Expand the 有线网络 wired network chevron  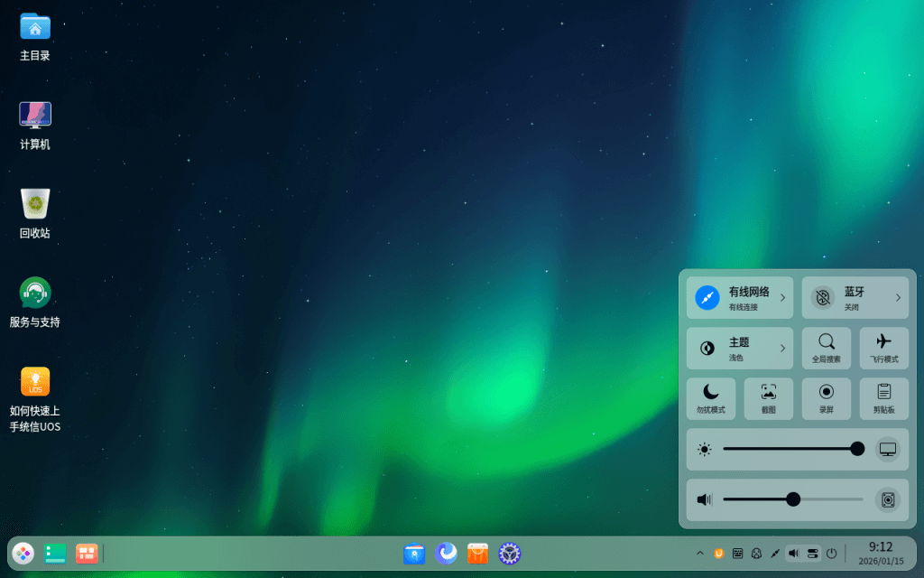pos(782,298)
